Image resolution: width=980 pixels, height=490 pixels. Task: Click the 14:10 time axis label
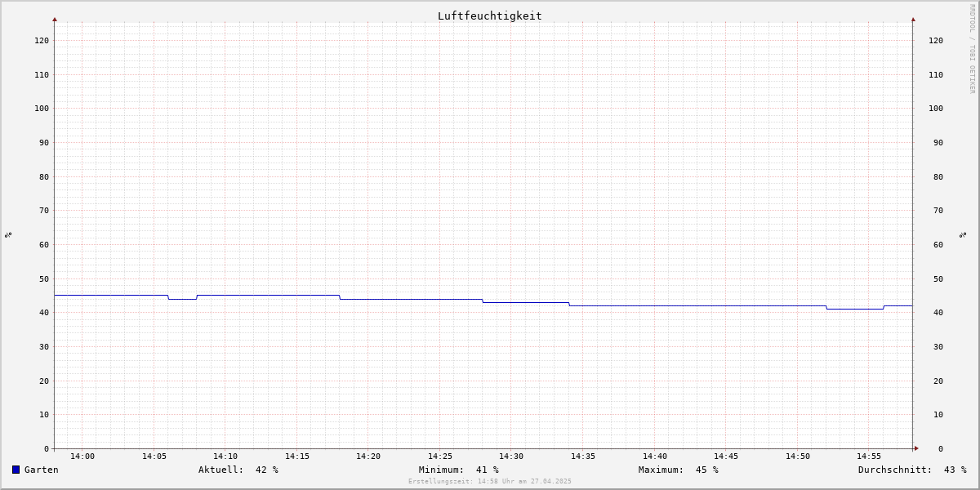coord(225,457)
